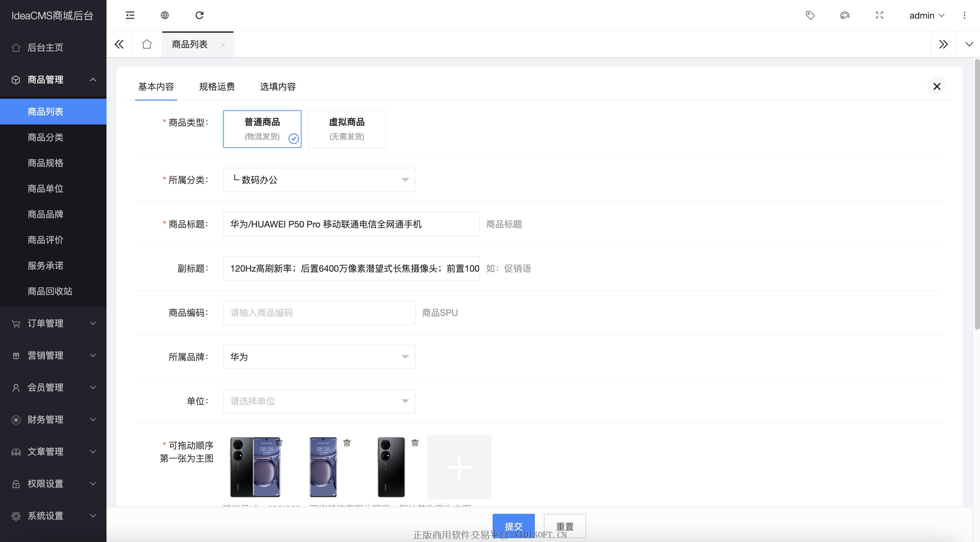This screenshot has width=980, height=542.
Task: Close the product edit form panel
Action: click(937, 86)
